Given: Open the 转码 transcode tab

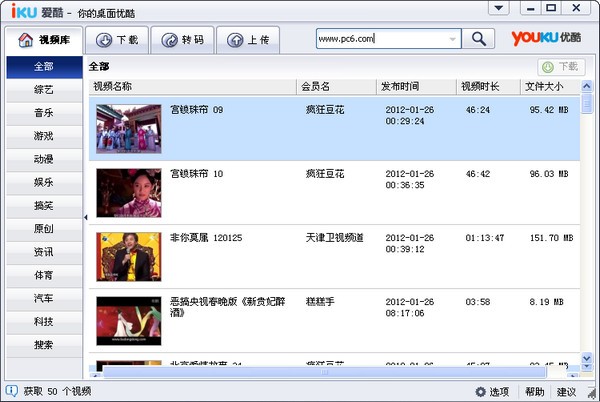Looking at the screenshot, I should [183, 40].
